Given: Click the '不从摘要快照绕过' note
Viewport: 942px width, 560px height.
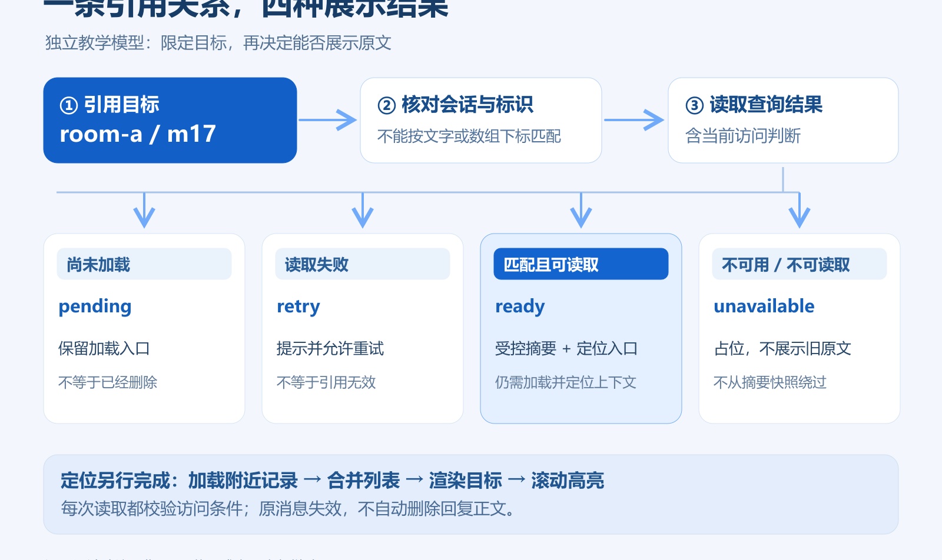Looking at the screenshot, I should [x=770, y=382].
